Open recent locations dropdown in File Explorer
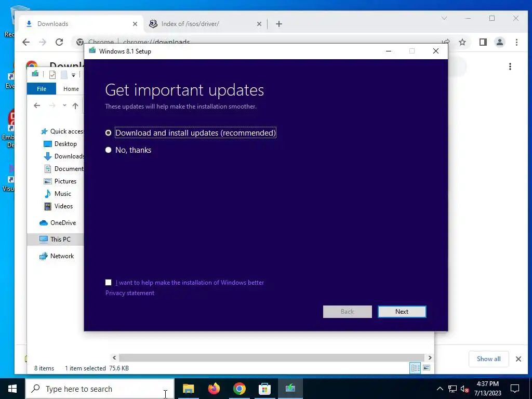Viewport: 532px width, 399px height. [x=64, y=105]
